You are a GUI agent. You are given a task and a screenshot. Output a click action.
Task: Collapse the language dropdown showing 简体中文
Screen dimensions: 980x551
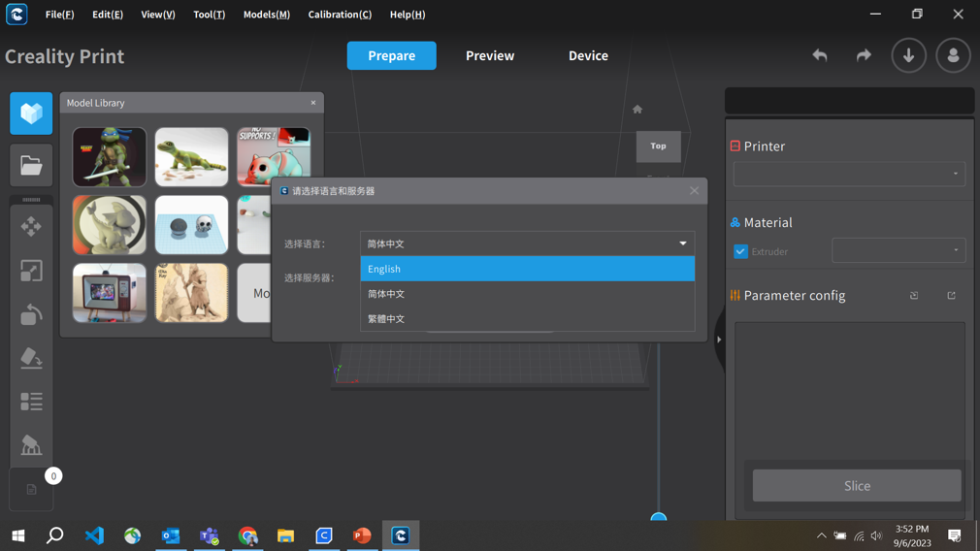527,243
